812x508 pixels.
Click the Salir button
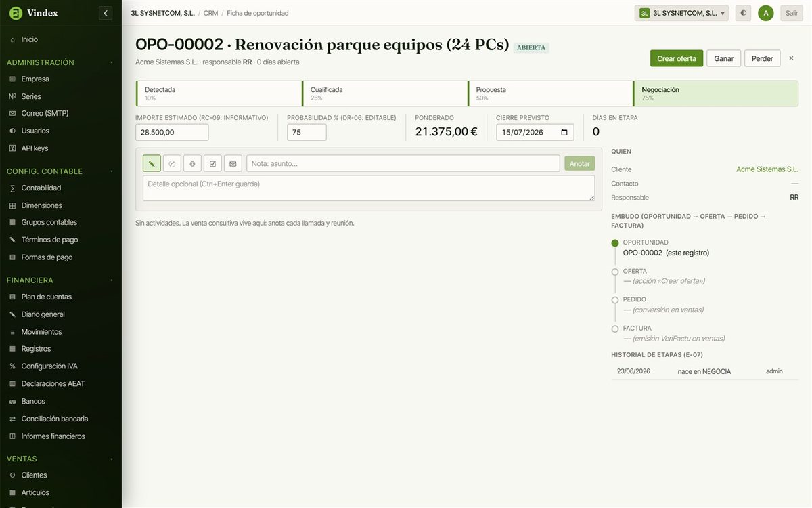tap(792, 13)
